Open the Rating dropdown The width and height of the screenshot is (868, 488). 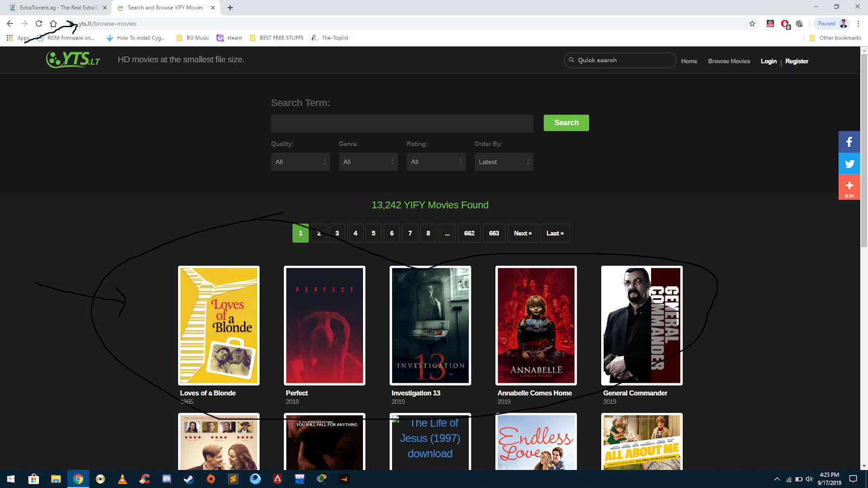point(436,162)
